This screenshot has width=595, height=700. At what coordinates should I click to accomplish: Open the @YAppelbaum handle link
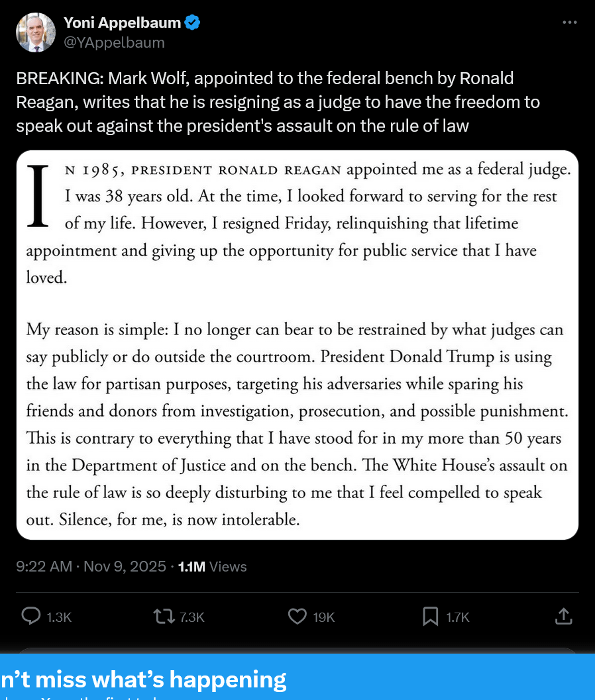click(x=114, y=42)
